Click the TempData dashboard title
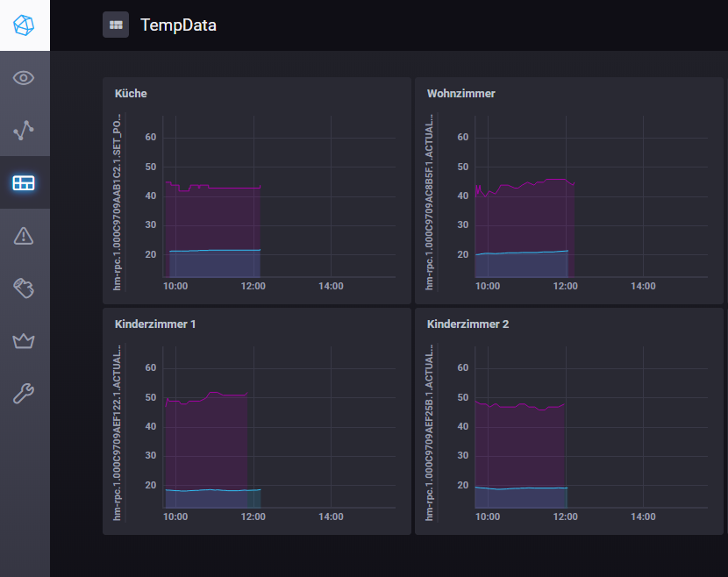Screen dimensions: 728x577 [178, 25]
